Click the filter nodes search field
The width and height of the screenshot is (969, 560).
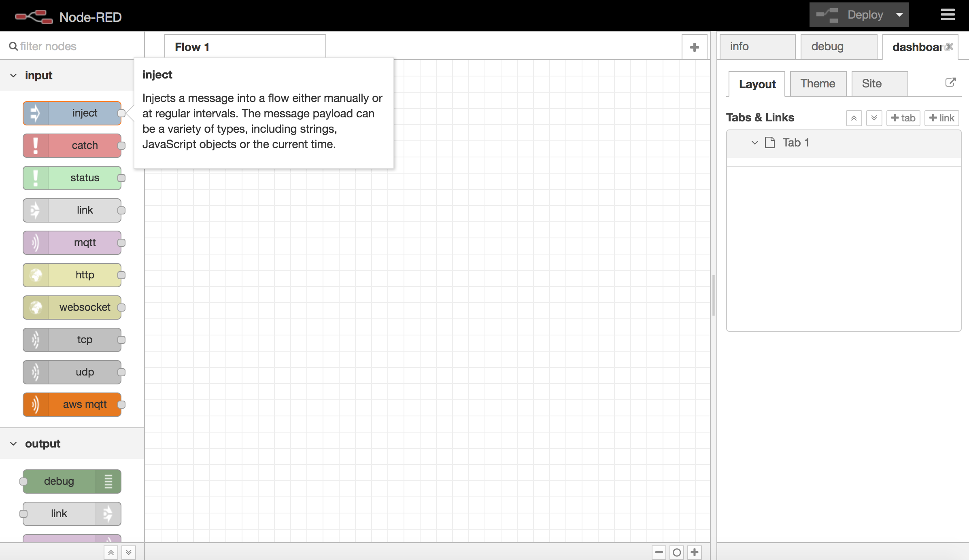(72, 46)
